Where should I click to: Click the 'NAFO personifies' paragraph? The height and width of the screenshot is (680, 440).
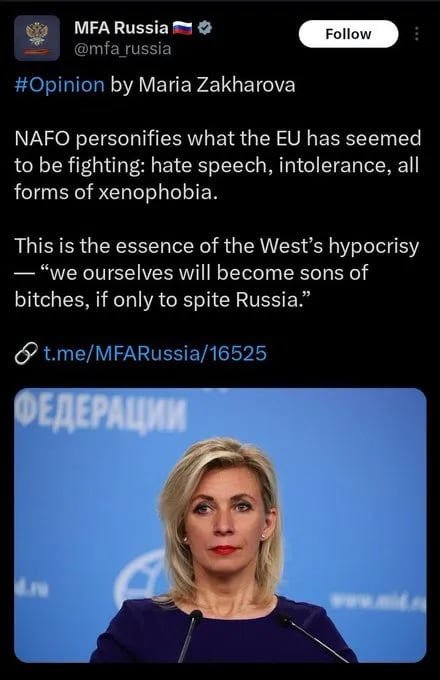[218, 165]
